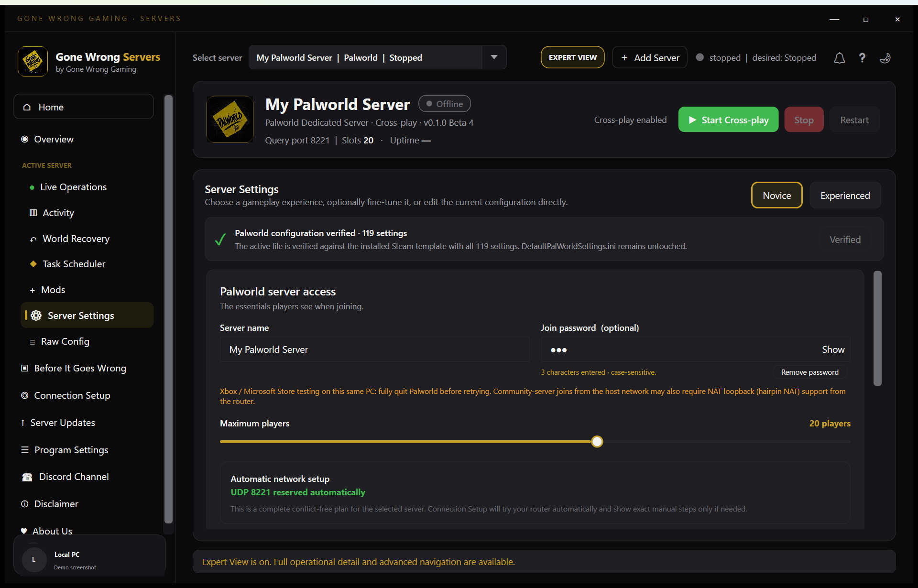Open Raw Config page

pyautogui.click(x=87, y=341)
